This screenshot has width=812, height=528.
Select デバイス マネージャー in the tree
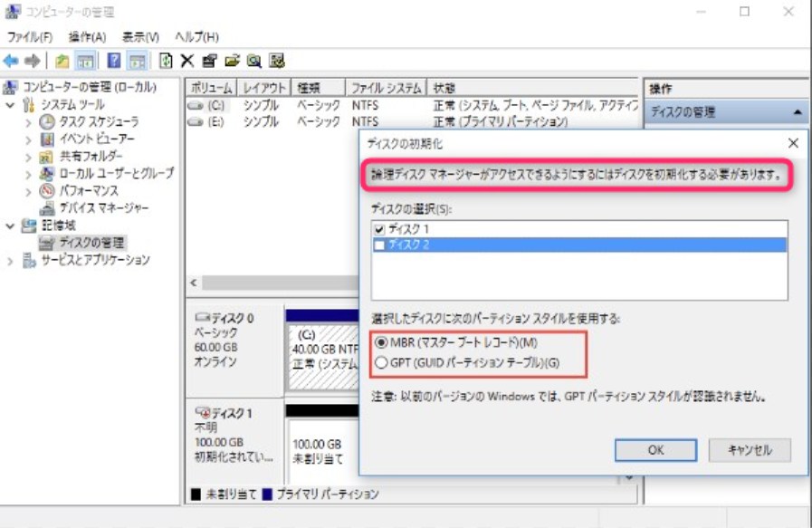(x=103, y=208)
